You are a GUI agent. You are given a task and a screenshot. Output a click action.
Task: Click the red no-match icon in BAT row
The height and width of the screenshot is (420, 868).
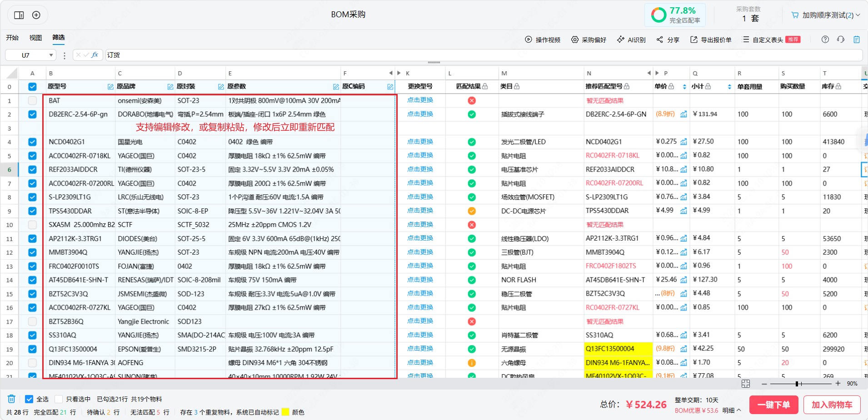[x=472, y=100]
